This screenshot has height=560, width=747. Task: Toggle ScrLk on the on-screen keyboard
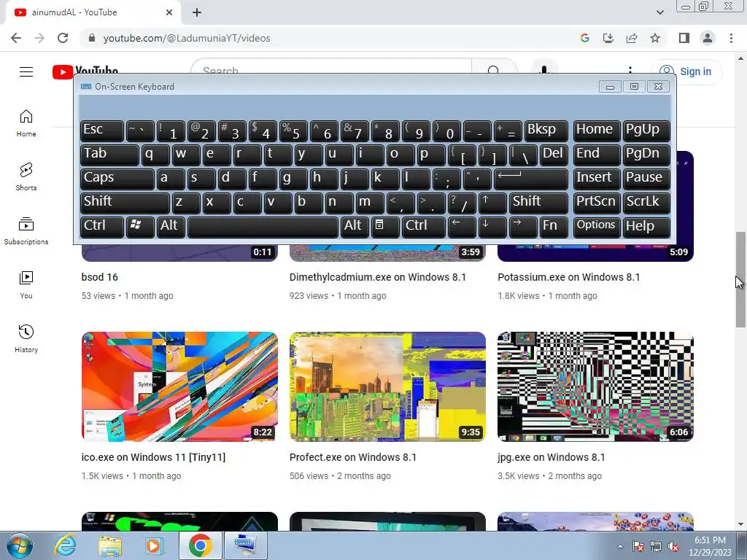click(646, 203)
